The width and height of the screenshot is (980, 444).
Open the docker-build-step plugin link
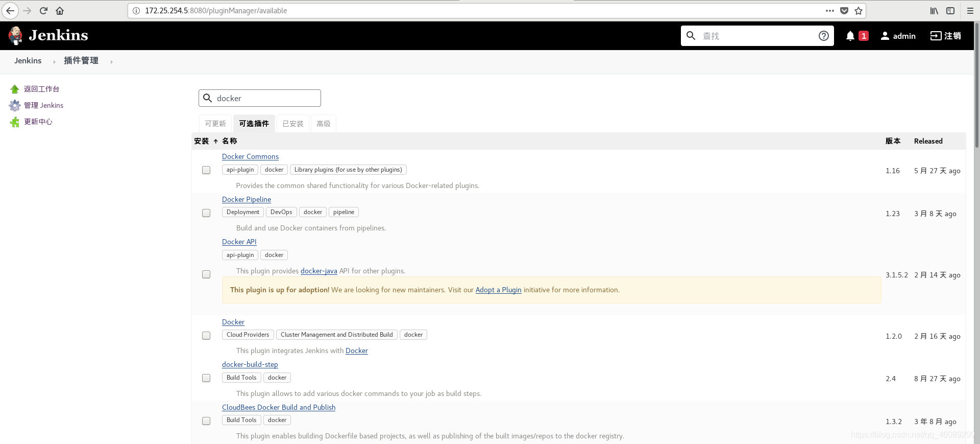(250, 364)
